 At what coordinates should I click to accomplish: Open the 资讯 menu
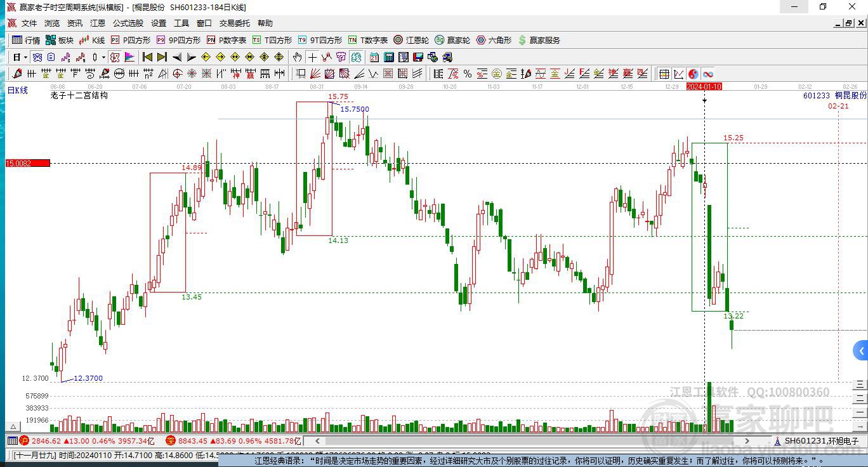75,23
